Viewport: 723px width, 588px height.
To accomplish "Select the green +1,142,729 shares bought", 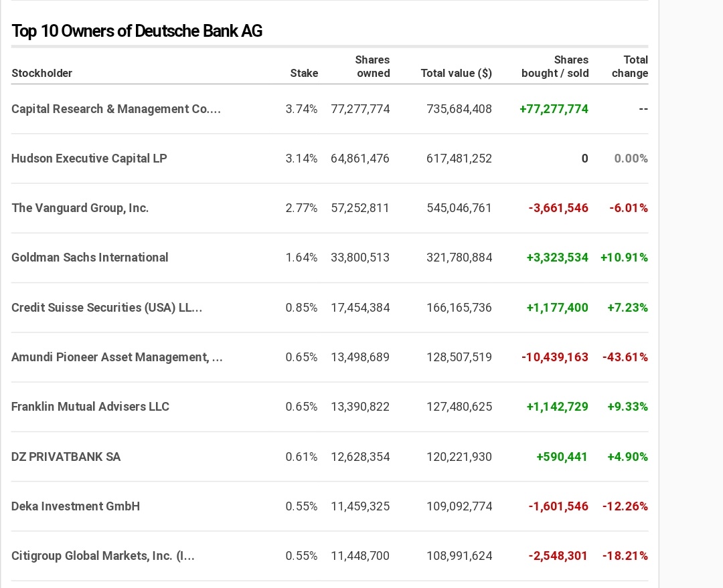I will (558, 407).
